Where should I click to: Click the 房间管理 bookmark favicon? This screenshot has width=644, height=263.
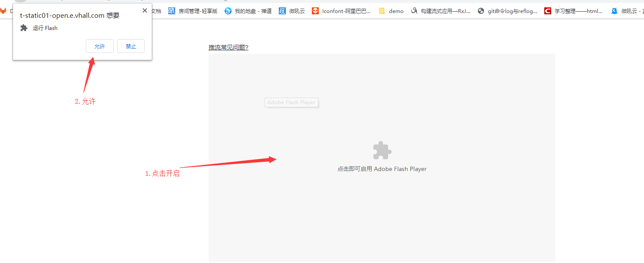point(172,11)
